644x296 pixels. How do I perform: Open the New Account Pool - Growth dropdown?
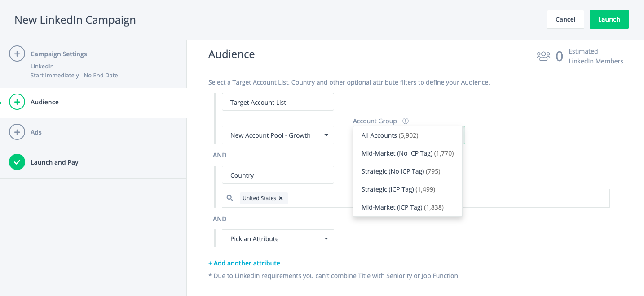tap(278, 135)
